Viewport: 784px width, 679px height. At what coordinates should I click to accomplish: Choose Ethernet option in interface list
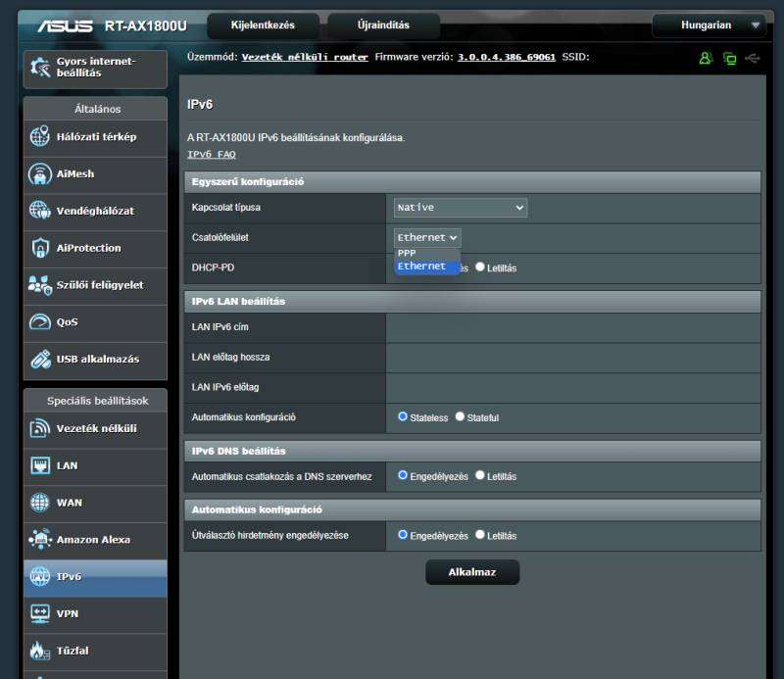(427, 267)
